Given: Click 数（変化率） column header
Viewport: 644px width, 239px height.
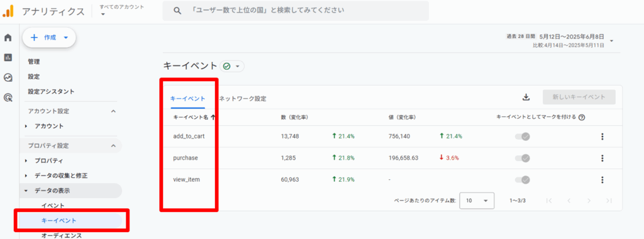Looking at the screenshot, I should pyautogui.click(x=295, y=118).
